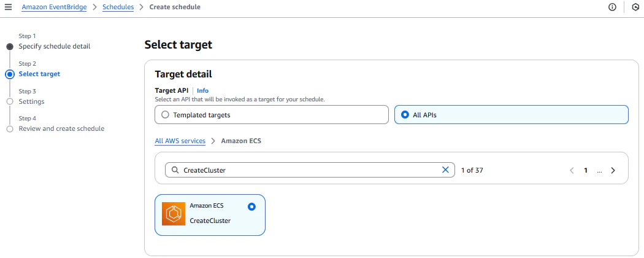644x258 pixels.
Task: Click the Target detail heading
Action: click(183, 74)
